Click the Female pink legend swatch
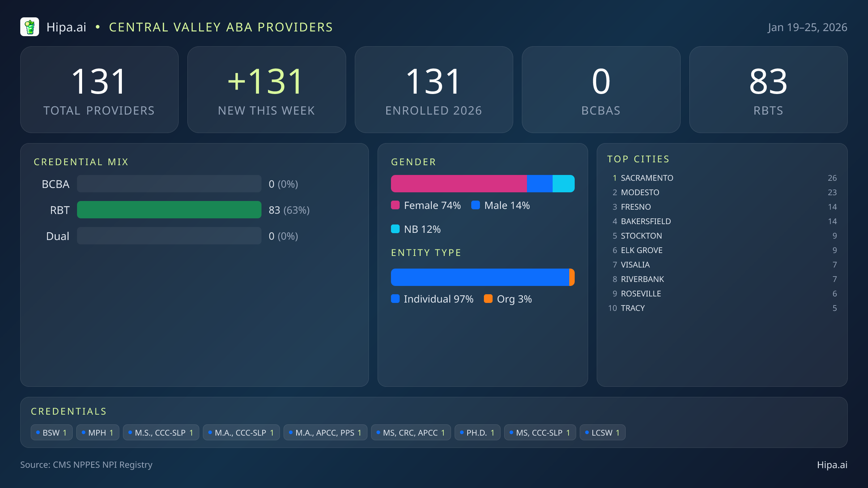 pyautogui.click(x=395, y=205)
